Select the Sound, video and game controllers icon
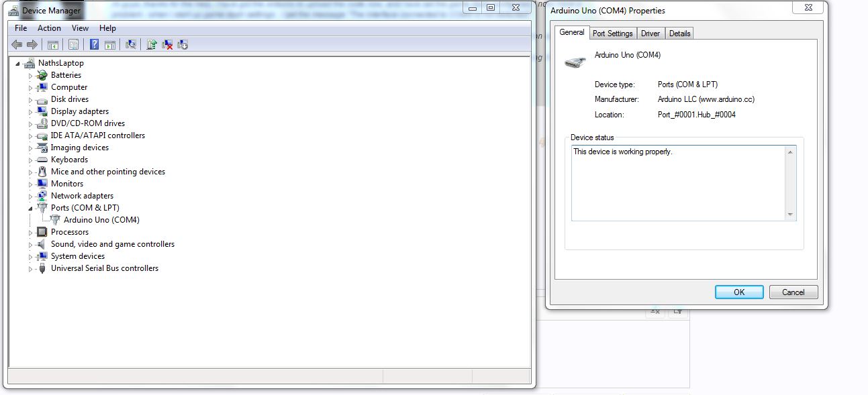This screenshot has height=395, width=868. point(42,244)
